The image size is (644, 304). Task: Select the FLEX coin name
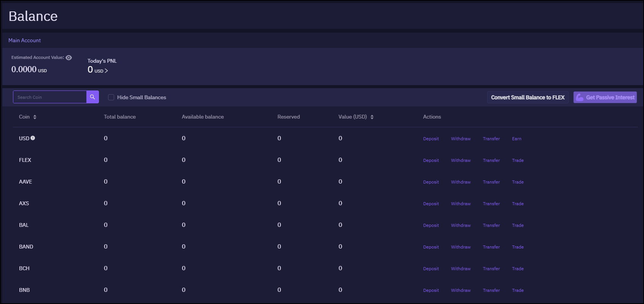pos(25,160)
